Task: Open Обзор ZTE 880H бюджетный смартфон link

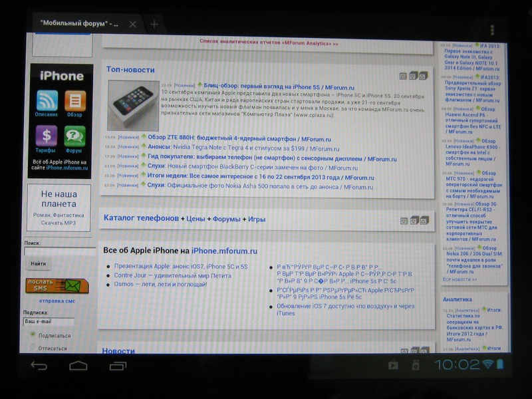Action: [x=239, y=139]
